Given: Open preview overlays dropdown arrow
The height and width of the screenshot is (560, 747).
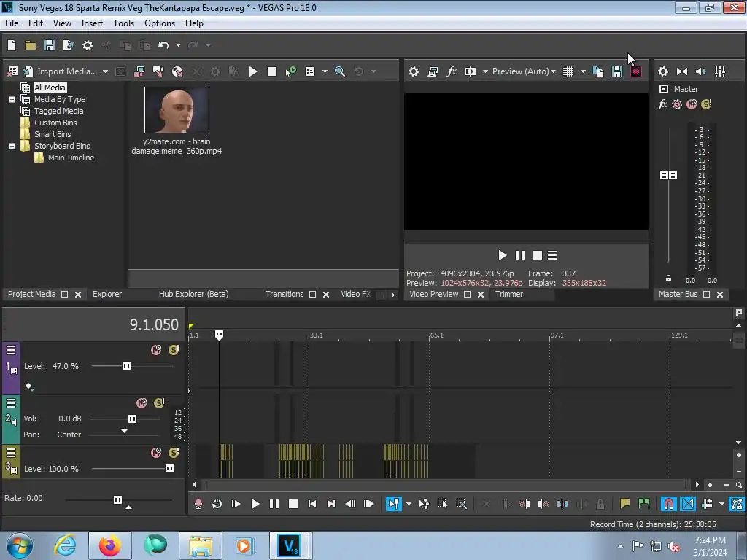Looking at the screenshot, I should [x=583, y=71].
